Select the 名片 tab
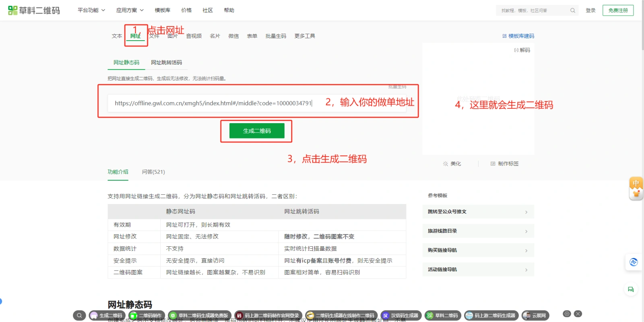 point(215,36)
